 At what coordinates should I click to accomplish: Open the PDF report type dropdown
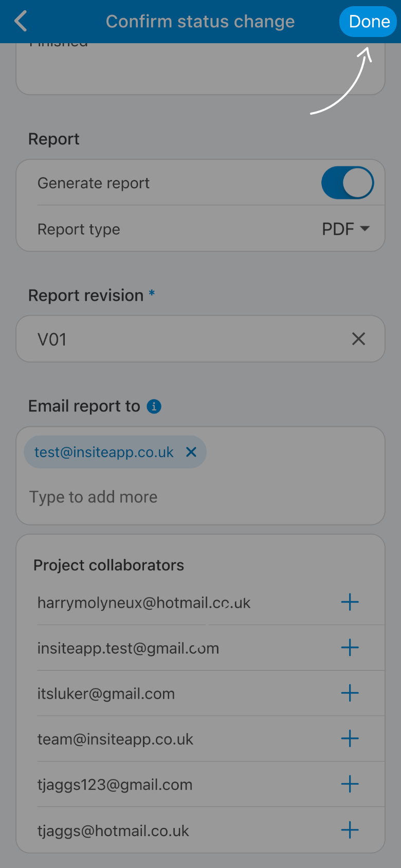point(345,229)
